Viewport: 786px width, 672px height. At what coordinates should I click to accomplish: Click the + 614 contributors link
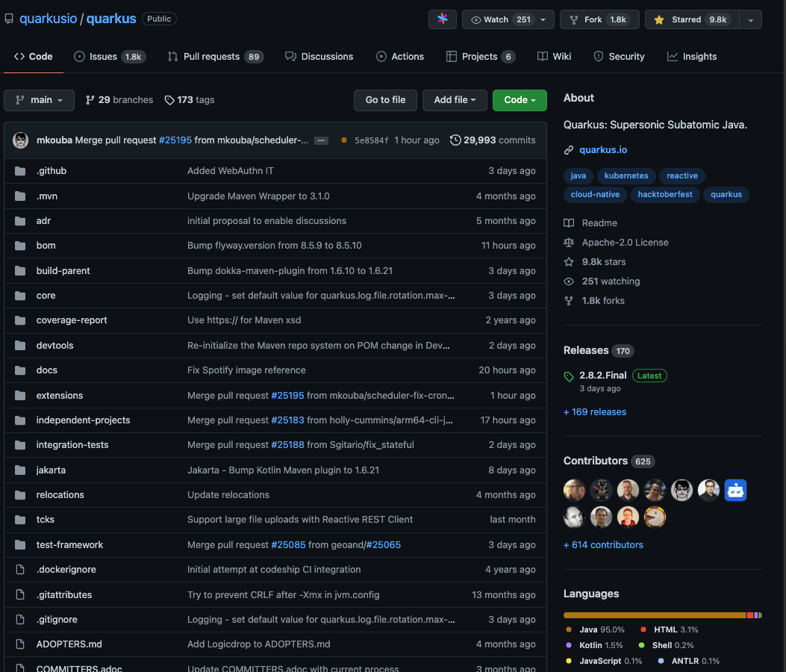pos(603,544)
